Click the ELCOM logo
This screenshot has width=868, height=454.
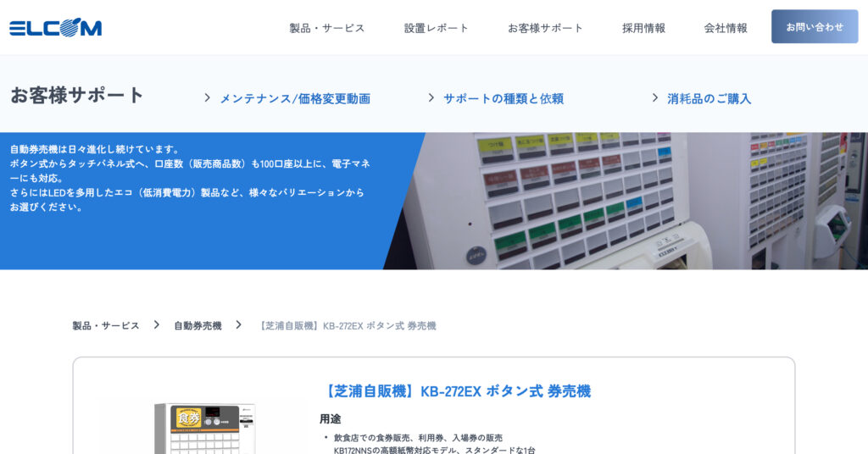tap(55, 27)
